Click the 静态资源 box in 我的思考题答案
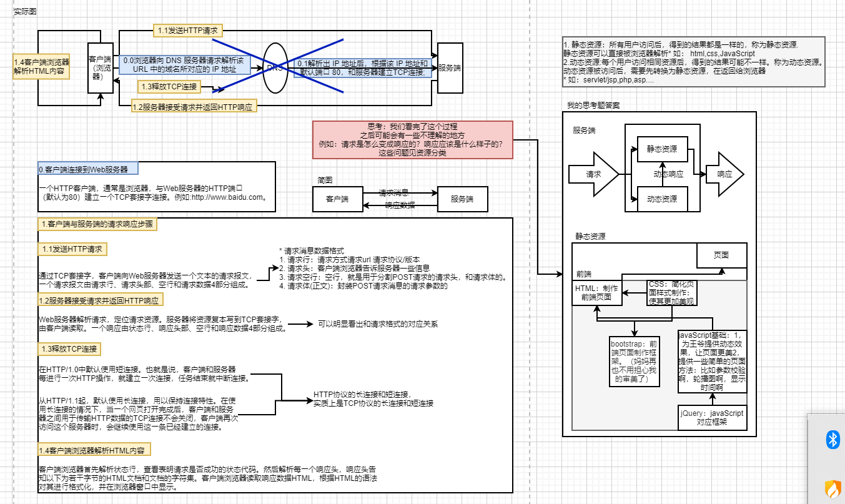 click(662, 149)
